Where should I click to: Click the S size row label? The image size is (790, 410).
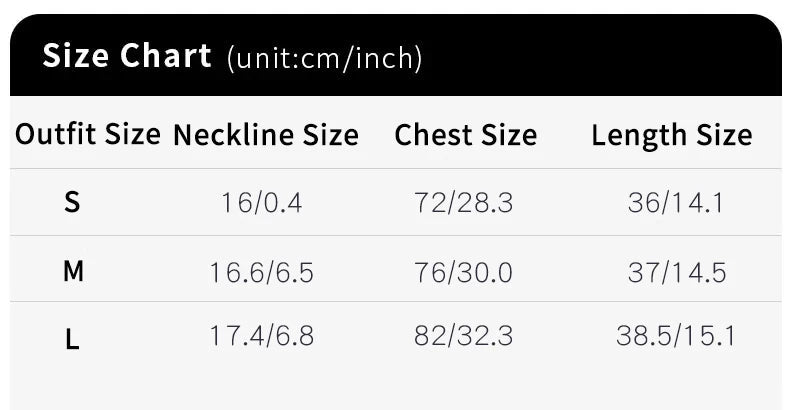[72, 202]
